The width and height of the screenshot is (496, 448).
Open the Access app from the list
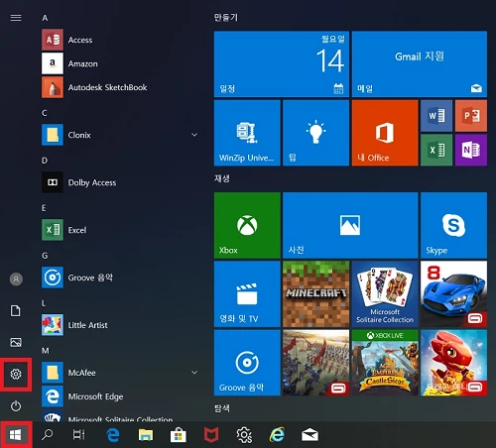tap(119, 40)
